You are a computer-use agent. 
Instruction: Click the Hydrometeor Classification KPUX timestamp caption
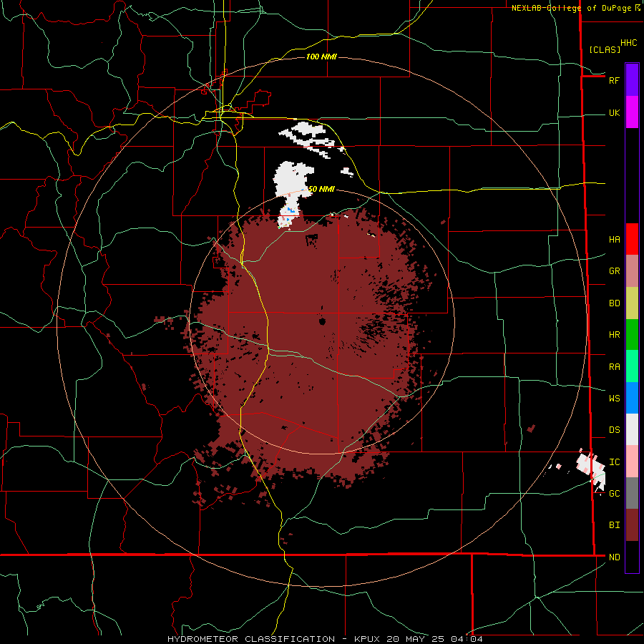[x=325, y=639]
